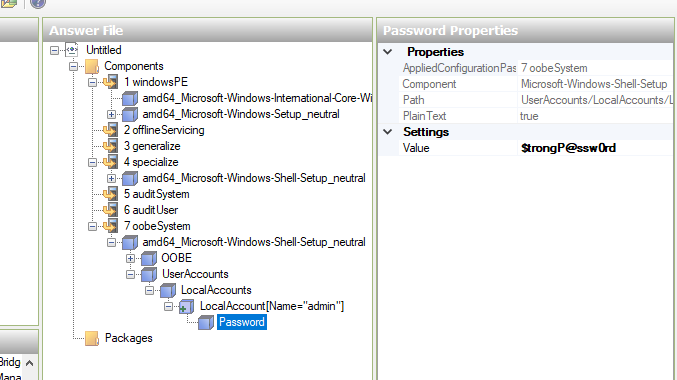677x380 pixels.
Task: Click the Path value UserAccounts/LocalAccounts
Action: (596, 100)
